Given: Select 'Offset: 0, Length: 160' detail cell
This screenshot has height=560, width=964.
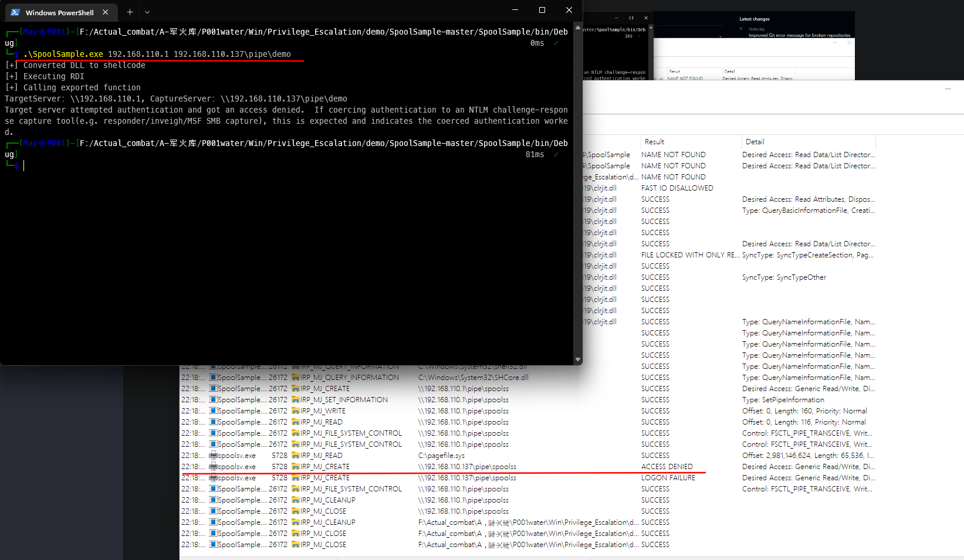Looking at the screenshot, I should click(x=804, y=411).
